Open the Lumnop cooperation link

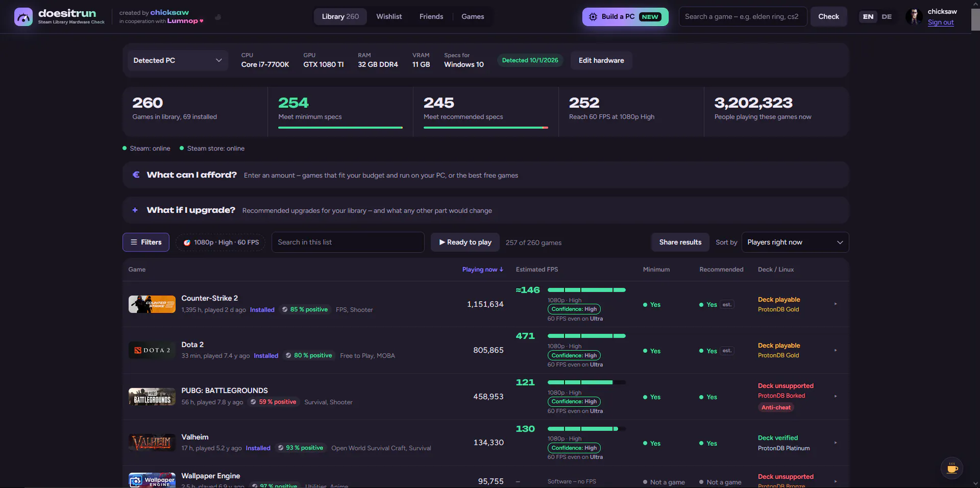(182, 21)
